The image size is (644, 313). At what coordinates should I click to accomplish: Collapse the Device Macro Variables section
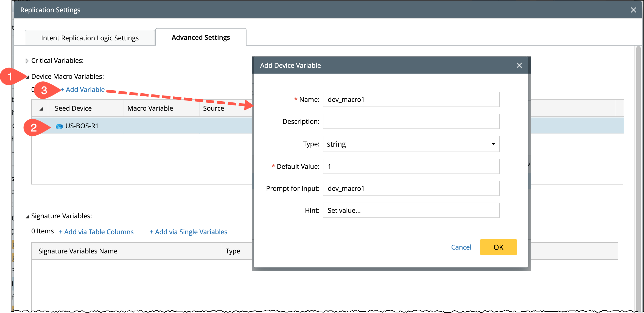[27, 77]
